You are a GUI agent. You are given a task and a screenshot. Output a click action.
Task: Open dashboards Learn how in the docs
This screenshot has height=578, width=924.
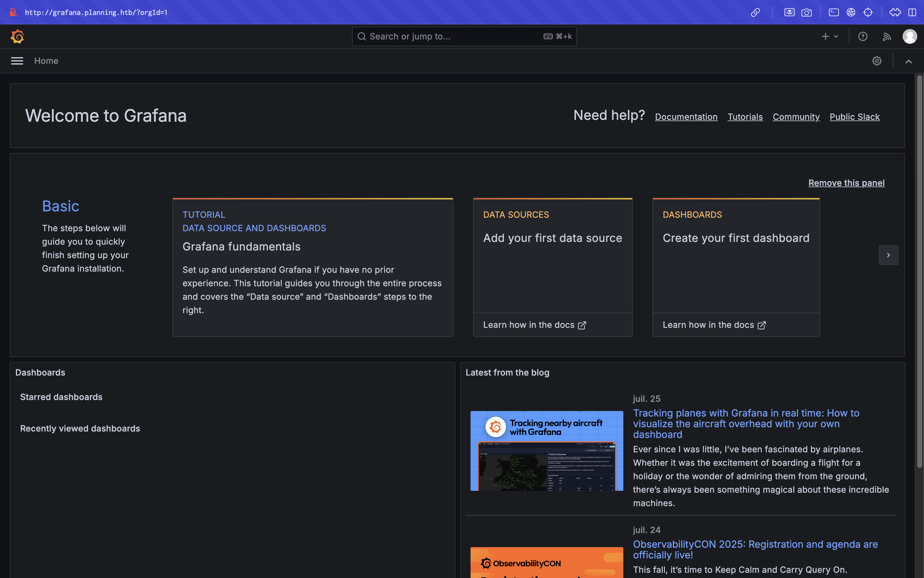point(714,325)
